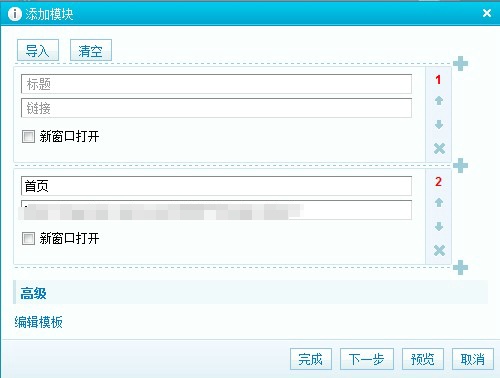This screenshot has height=378, width=500.
Task: Move entry 1 down with arrow icon
Action: click(x=439, y=125)
